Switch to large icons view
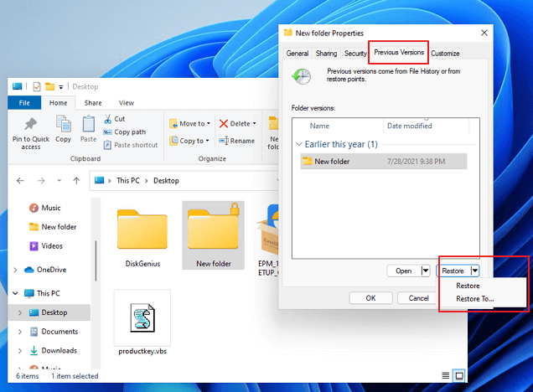 coord(459,375)
